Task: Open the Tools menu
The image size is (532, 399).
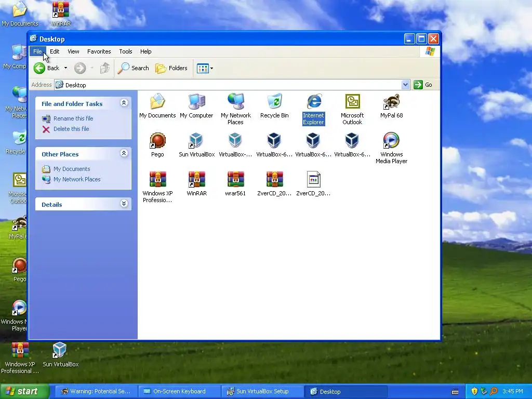Action: coord(126,51)
